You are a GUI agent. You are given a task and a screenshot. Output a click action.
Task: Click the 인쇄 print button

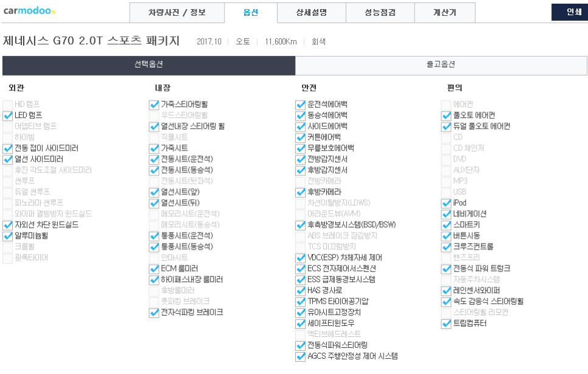tap(570, 12)
